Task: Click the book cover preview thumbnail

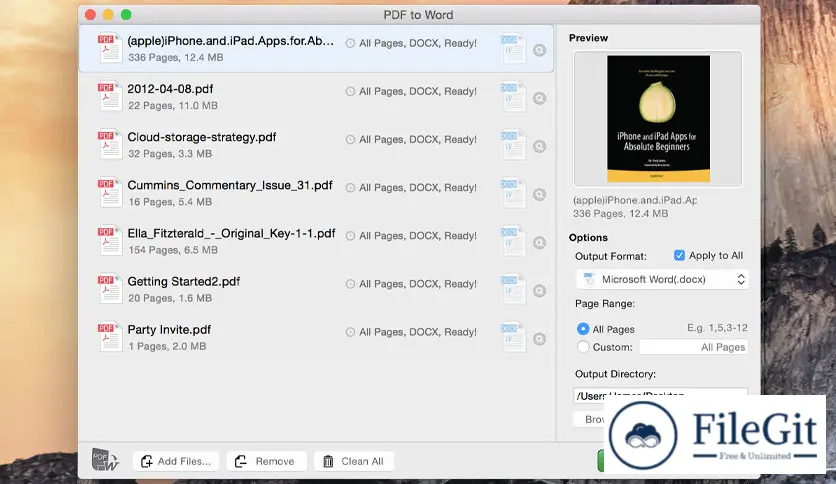Action: coord(658,119)
